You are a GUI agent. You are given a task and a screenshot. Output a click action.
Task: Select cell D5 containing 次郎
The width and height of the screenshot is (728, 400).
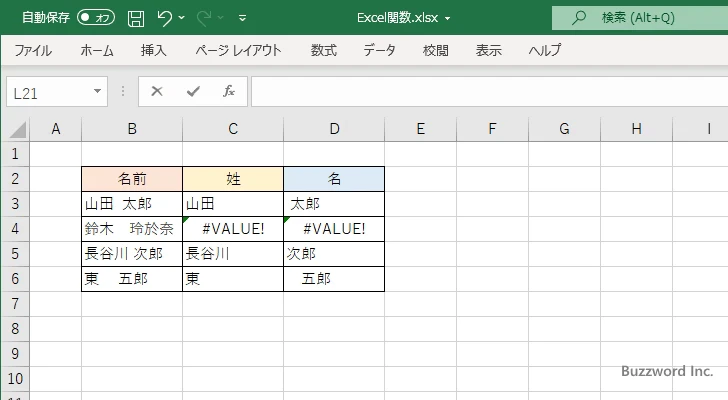click(334, 254)
